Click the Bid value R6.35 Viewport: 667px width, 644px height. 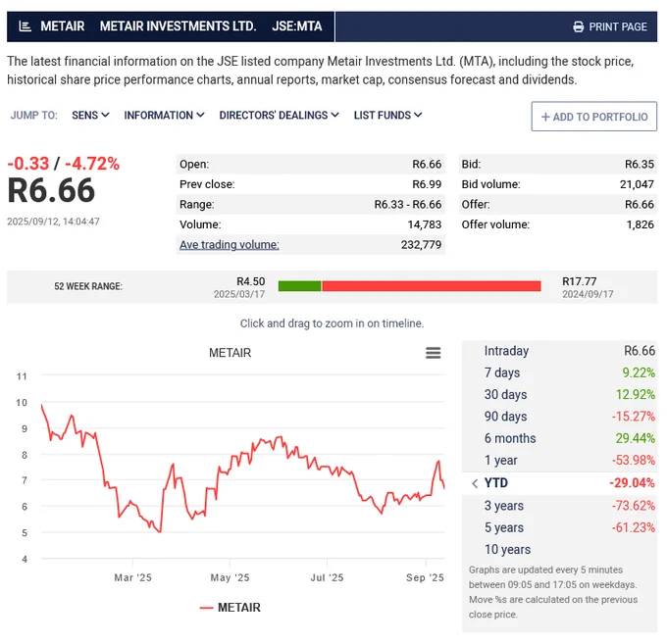[x=640, y=165]
